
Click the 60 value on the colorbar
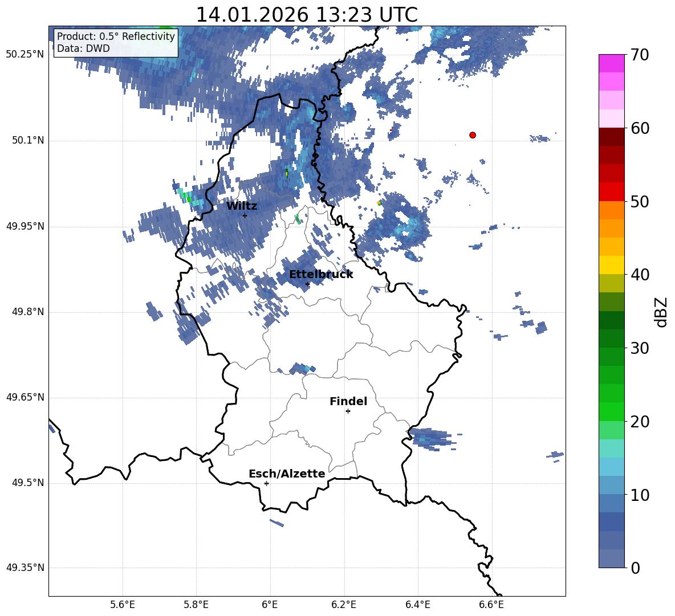pyautogui.click(x=640, y=128)
